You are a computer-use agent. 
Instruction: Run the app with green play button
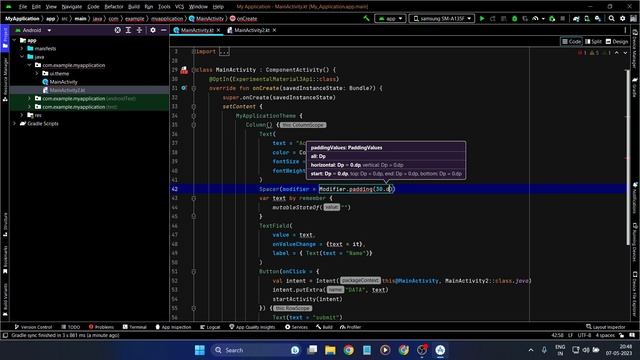coord(482,18)
